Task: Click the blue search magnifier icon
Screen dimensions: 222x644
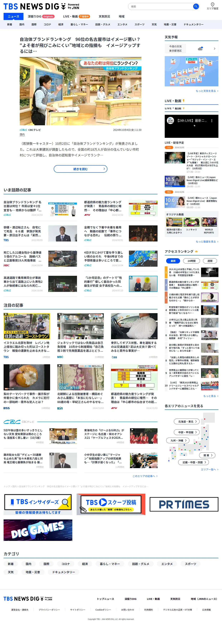Action: coord(196,6)
